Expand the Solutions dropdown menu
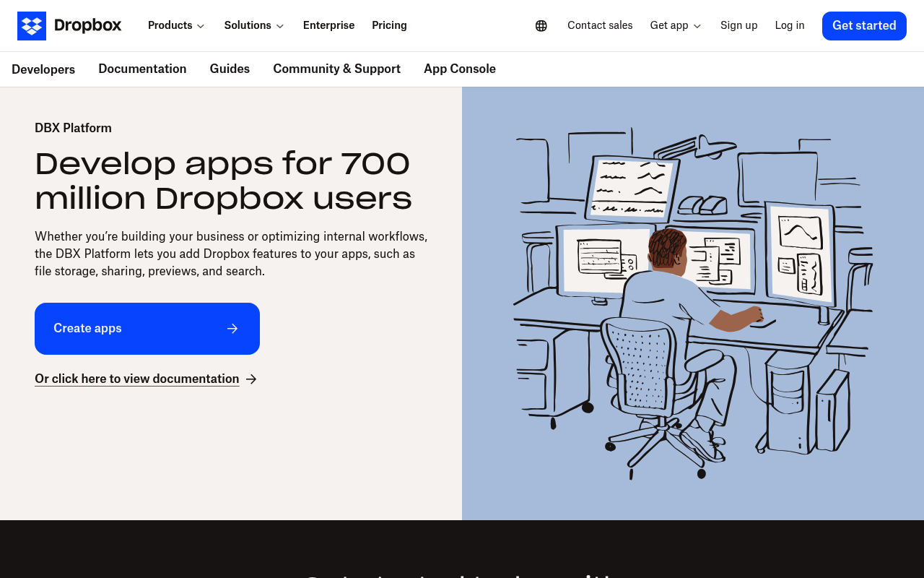924x578 pixels. [254, 25]
